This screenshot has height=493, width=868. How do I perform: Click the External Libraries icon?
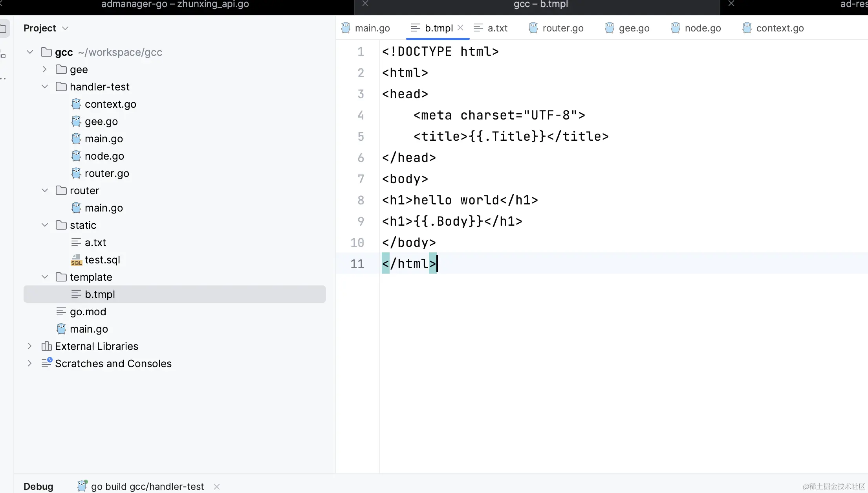coord(46,346)
